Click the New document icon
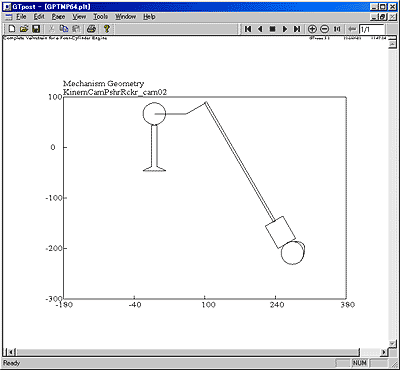 pyautogui.click(x=11, y=29)
